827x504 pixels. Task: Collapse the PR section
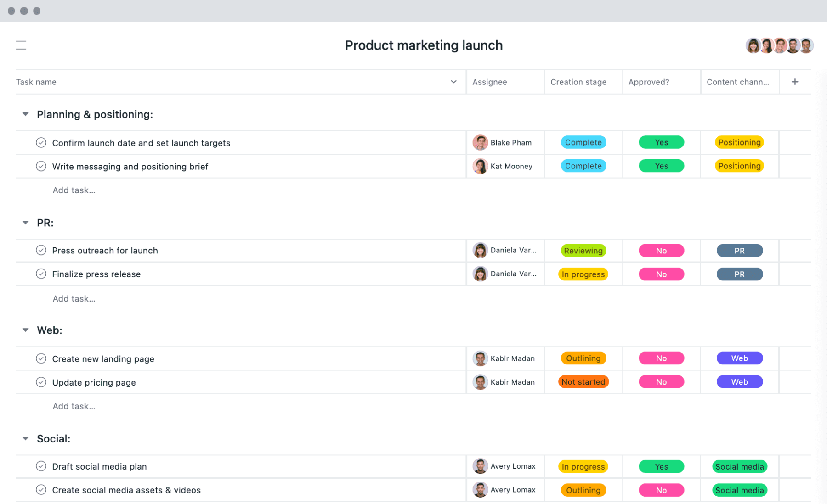(x=26, y=223)
